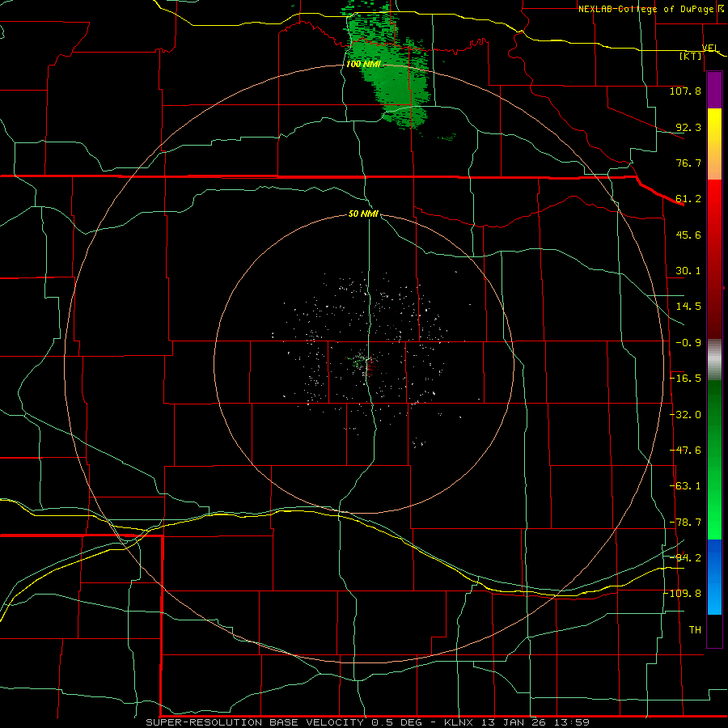This screenshot has width=728, height=728.
Task: Click the 14.5 velocity scale value
Action: coord(688,307)
